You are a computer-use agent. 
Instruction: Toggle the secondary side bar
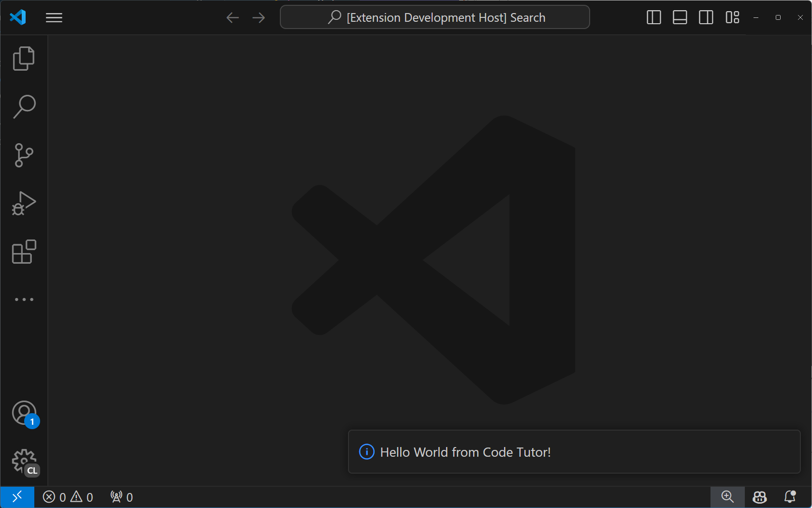[x=706, y=17]
